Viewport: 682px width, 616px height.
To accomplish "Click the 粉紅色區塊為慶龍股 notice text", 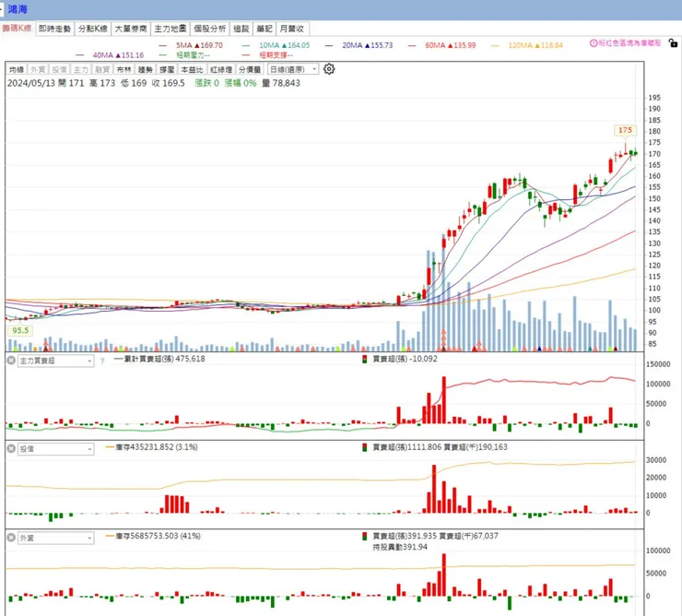I will pos(629,43).
